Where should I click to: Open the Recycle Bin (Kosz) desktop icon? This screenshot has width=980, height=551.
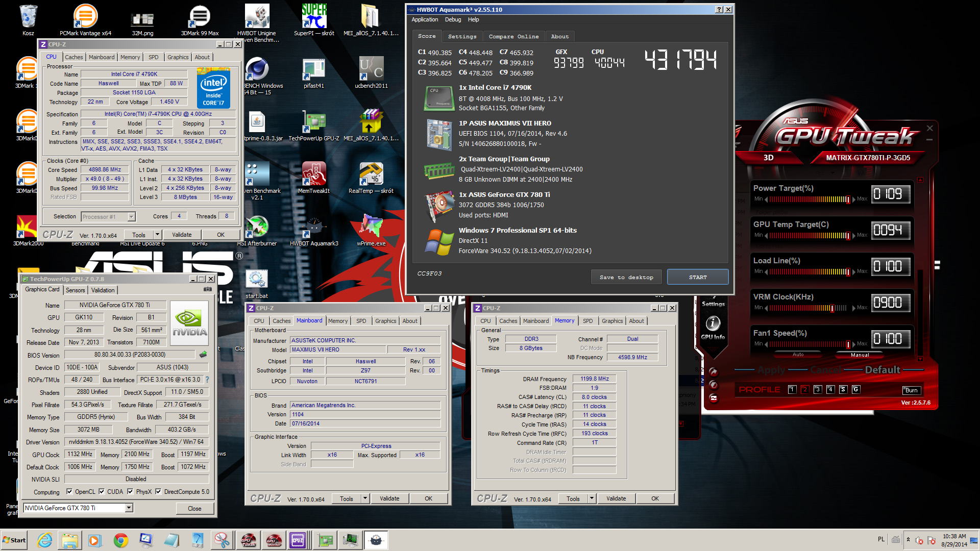pyautogui.click(x=28, y=20)
